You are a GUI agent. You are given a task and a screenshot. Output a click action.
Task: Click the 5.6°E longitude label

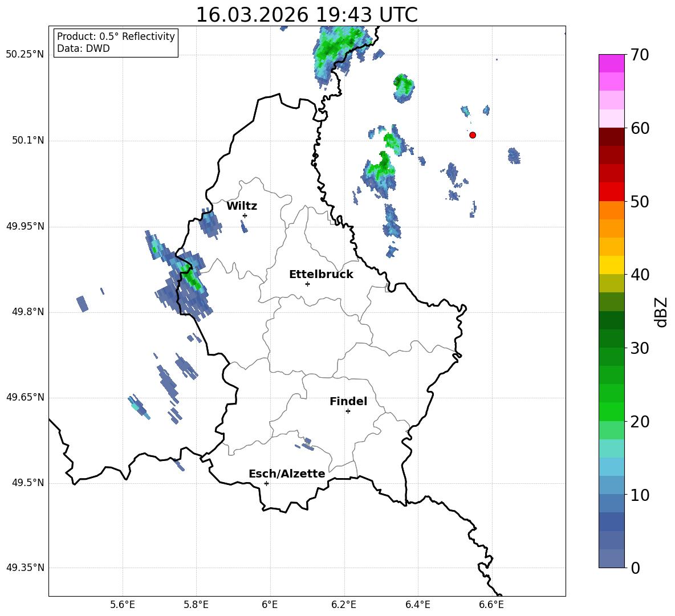[123, 605]
